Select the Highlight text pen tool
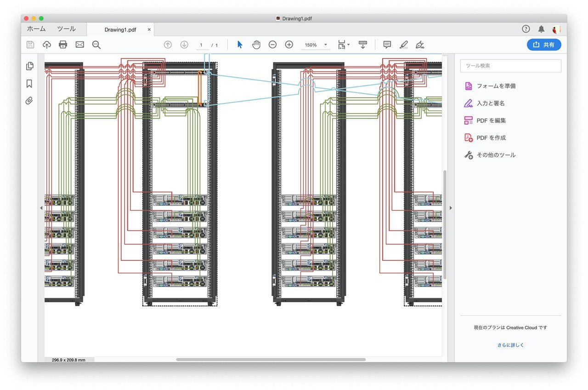The height and width of the screenshot is (390, 588). pos(403,45)
